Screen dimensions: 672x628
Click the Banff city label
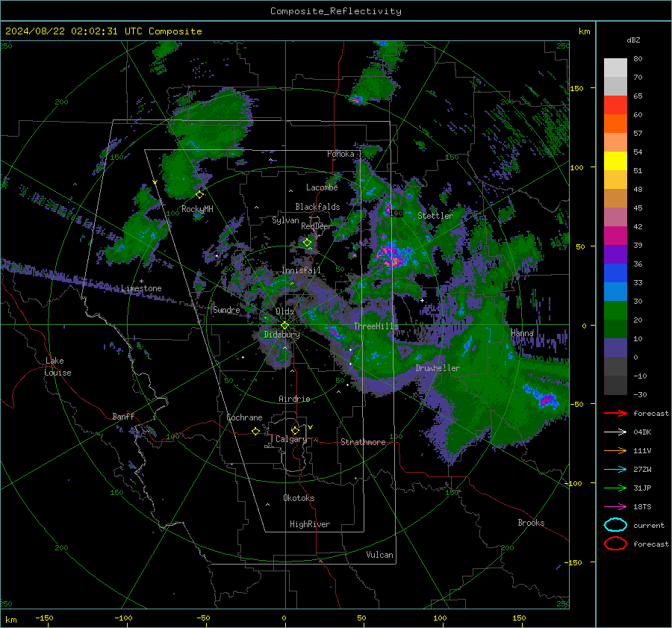[x=123, y=416]
